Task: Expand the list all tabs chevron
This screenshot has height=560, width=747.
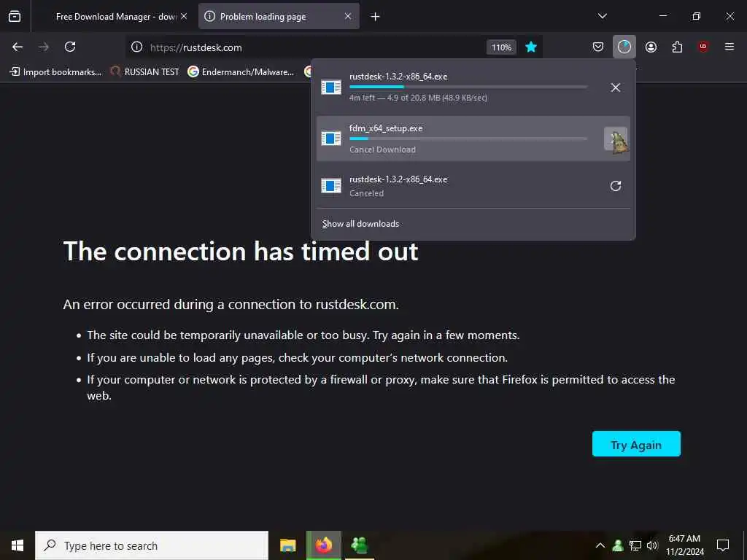Action: click(x=602, y=16)
